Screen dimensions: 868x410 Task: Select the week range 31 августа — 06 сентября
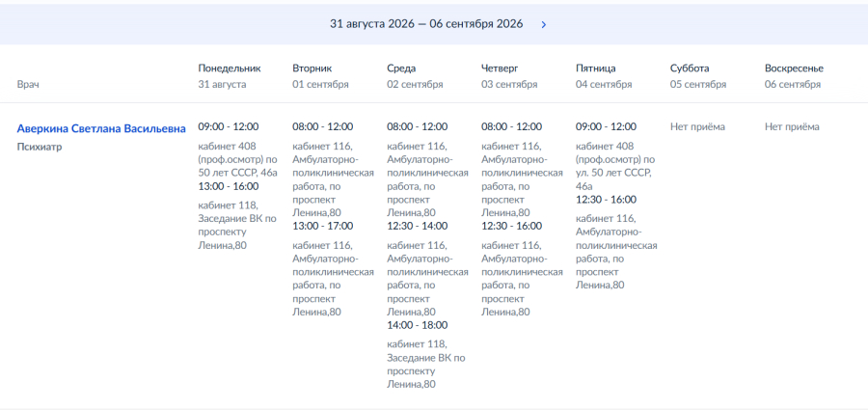pos(426,24)
